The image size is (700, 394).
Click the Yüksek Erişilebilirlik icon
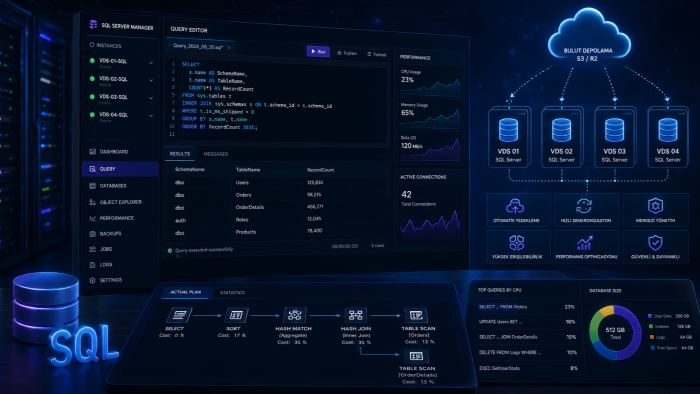517,243
